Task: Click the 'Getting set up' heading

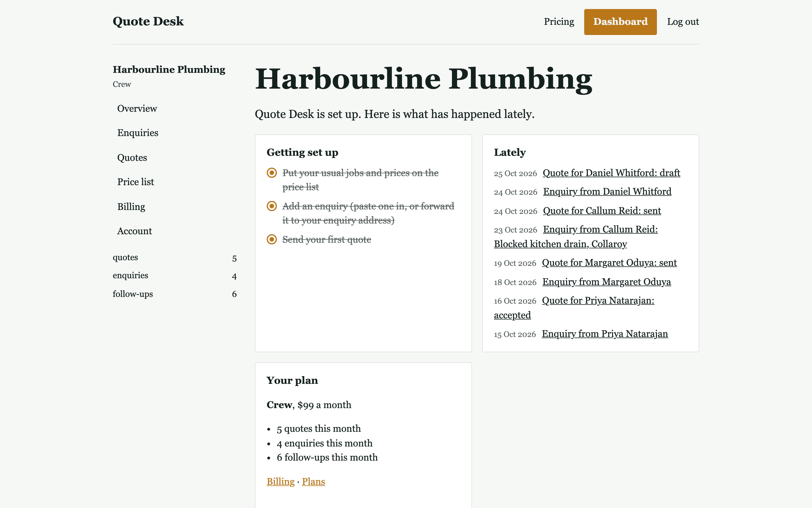Action: click(x=302, y=152)
